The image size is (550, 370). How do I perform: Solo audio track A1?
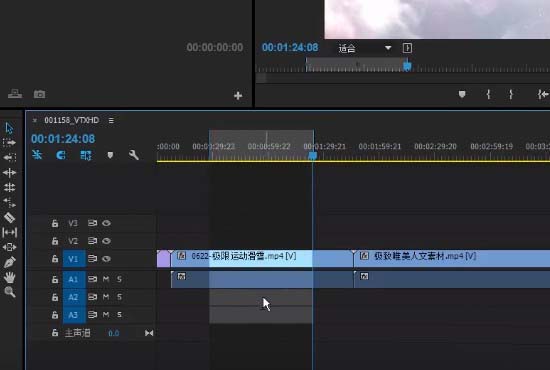pos(119,279)
